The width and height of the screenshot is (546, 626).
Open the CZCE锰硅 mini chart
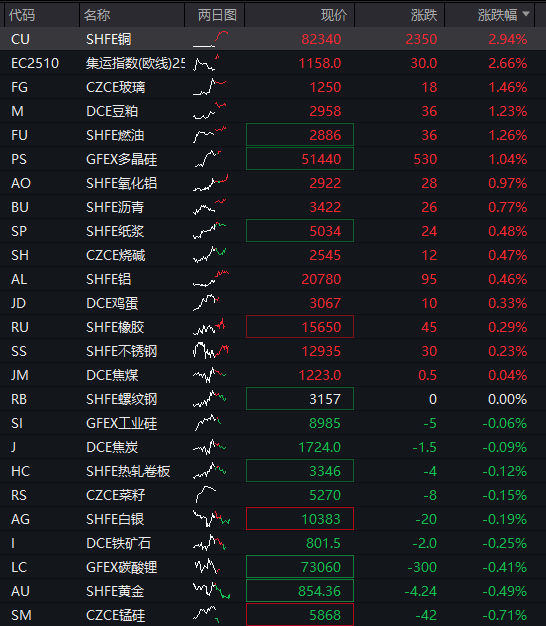pos(206,614)
